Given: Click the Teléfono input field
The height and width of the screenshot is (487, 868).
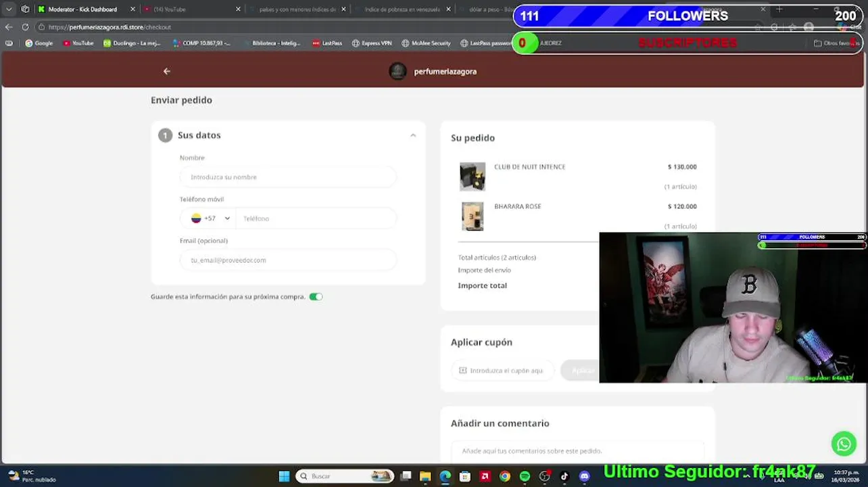Looking at the screenshot, I should (x=316, y=218).
